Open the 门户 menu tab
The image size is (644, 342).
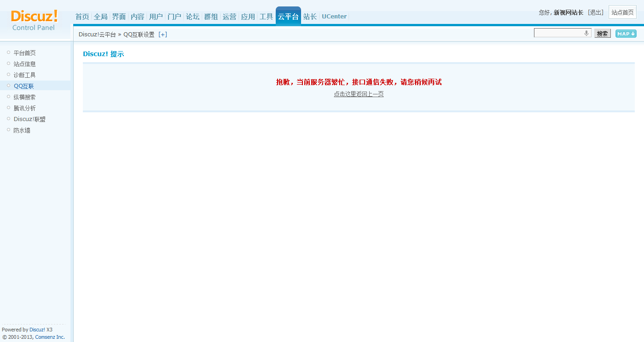tap(174, 17)
